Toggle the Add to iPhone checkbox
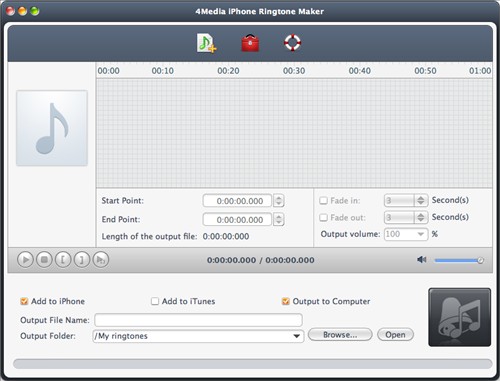Image resolution: width=500 pixels, height=381 pixels. point(24,301)
